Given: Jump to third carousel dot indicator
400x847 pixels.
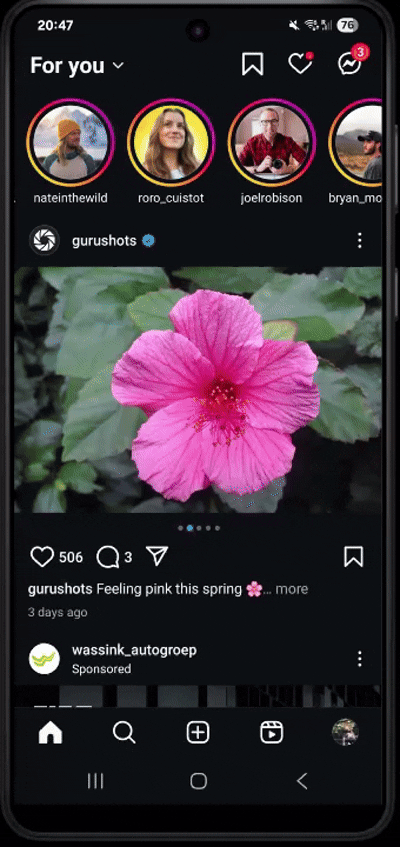Looking at the screenshot, I should (x=199, y=528).
